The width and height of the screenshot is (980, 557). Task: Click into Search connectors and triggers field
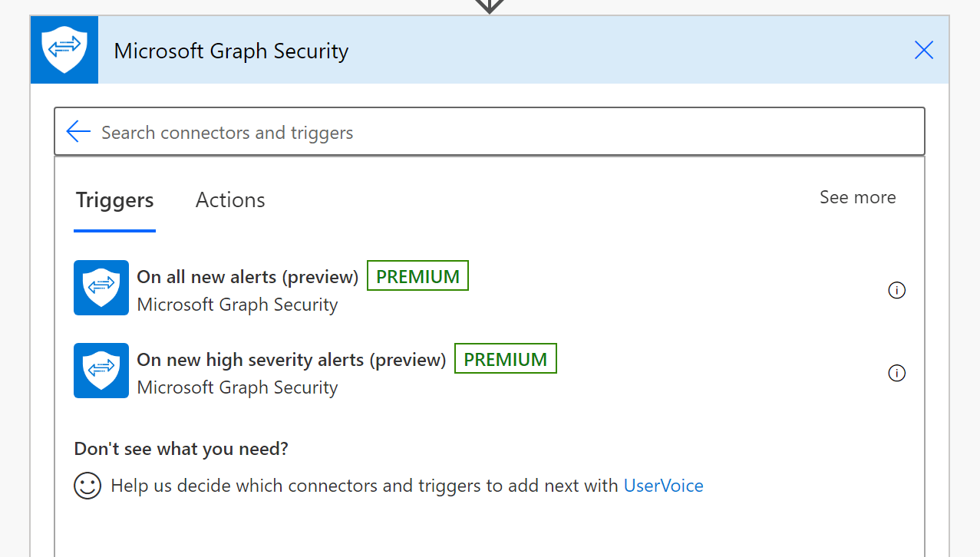[489, 132]
